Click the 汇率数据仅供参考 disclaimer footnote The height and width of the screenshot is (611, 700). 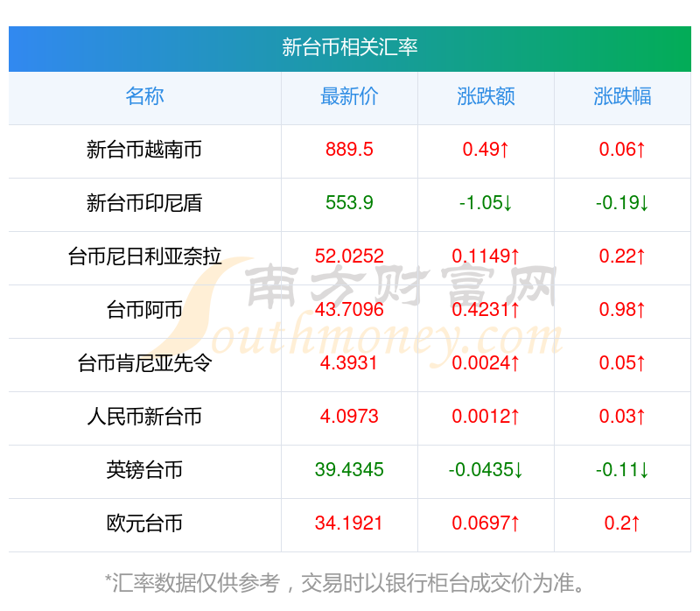click(x=346, y=583)
